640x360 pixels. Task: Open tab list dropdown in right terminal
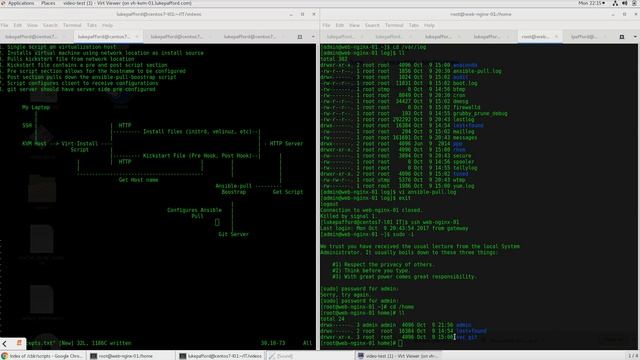point(635,37)
